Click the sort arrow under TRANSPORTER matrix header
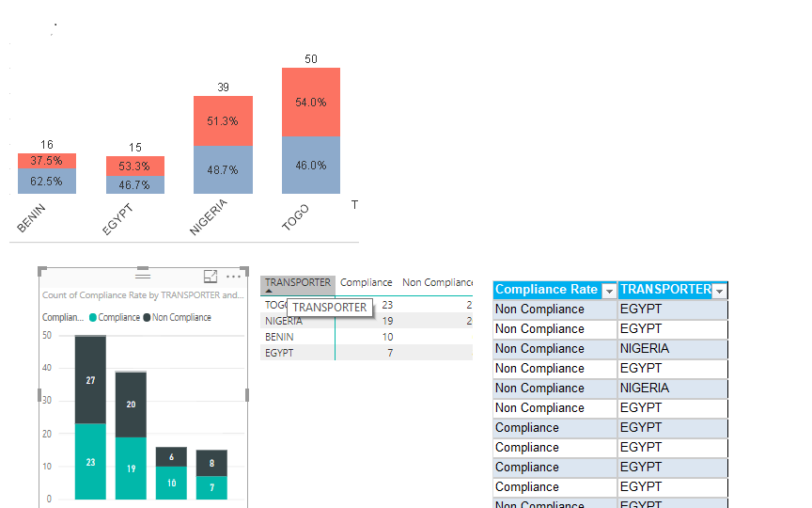 pos(268,292)
